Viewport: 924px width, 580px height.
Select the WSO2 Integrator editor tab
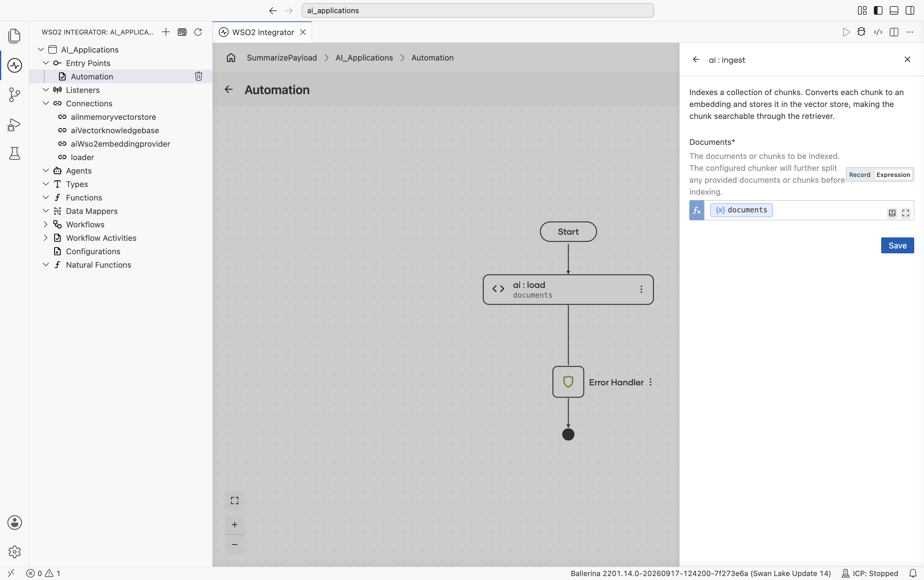click(x=263, y=32)
